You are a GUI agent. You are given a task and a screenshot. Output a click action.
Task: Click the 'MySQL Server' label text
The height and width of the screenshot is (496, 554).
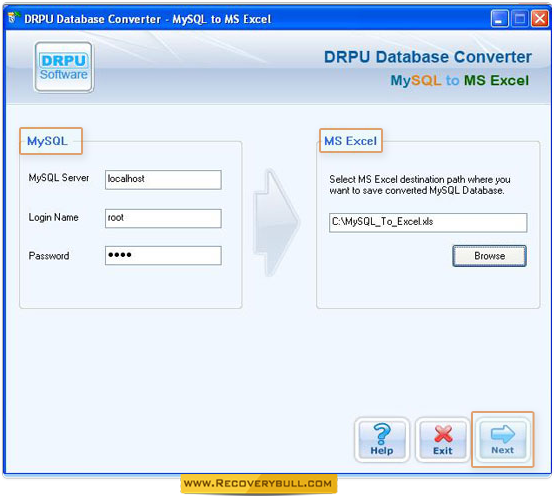(59, 178)
